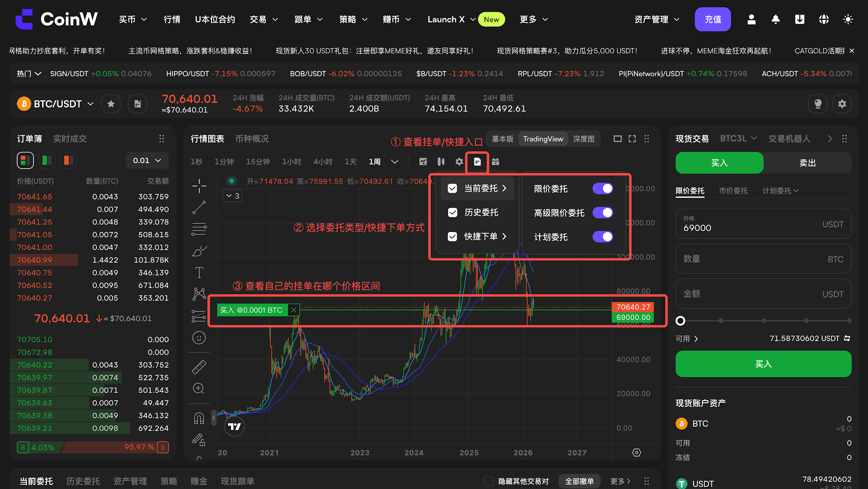Image resolution: width=868 pixels, height=489 pixels.
Task: Toggle the light/dark theme sun icon
Action: 848,19
